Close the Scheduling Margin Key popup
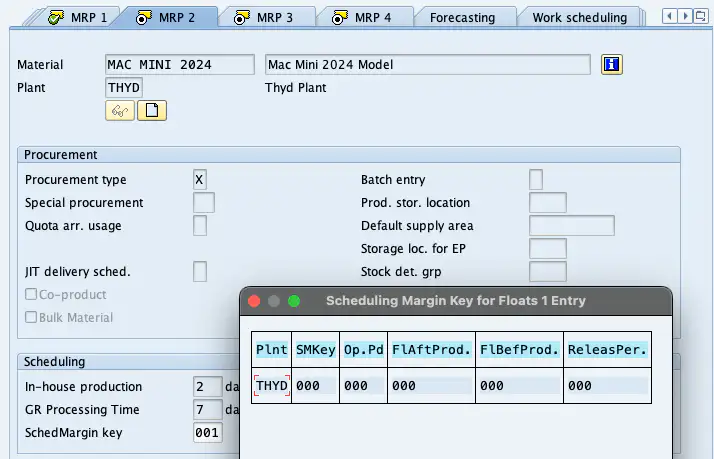 pyautogui.click(x=254, y=301)
